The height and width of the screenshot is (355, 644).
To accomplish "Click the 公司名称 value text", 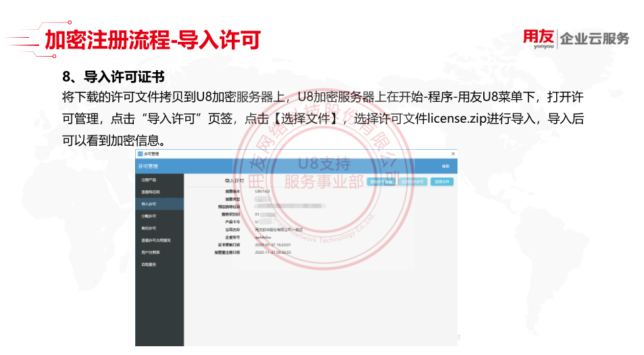I will coord(279,229).
